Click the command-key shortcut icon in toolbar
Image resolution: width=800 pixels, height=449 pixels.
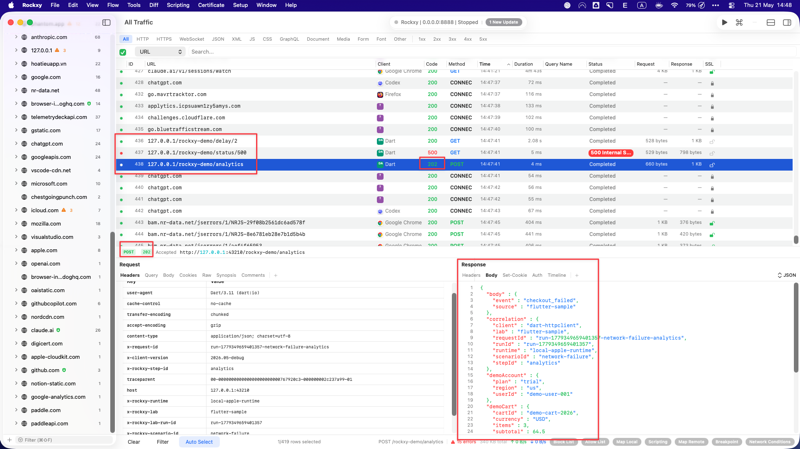point(739,22)
